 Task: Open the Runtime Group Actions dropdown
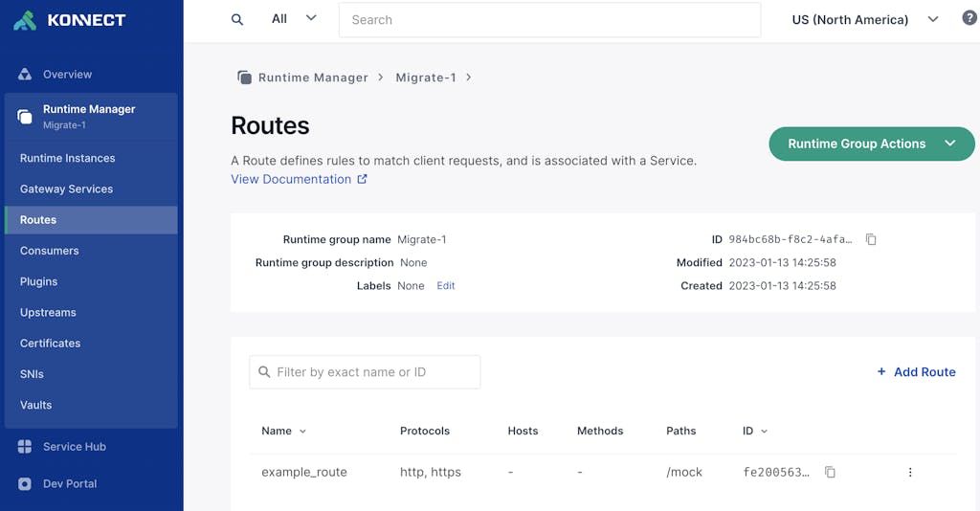click(x=871, y=144)
